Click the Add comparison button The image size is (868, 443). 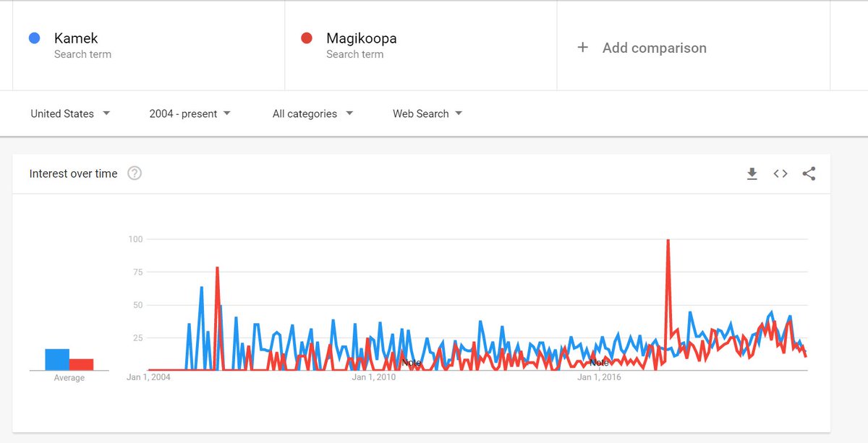click(642, 48)
